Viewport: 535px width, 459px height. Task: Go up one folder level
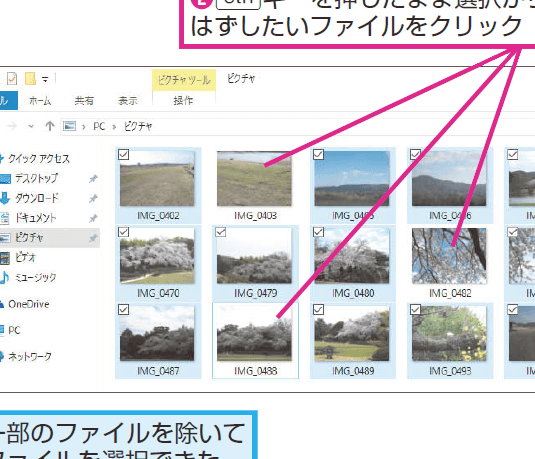click(50, 126)
